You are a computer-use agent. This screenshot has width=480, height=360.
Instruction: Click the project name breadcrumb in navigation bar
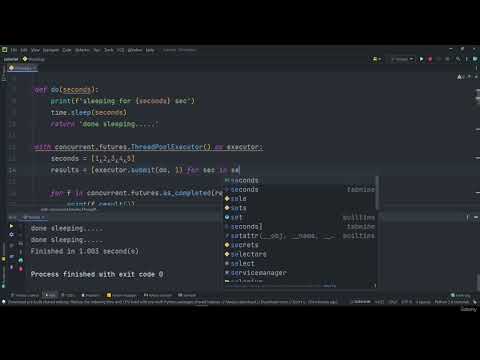pyautogui.click(x=11, y=59)
